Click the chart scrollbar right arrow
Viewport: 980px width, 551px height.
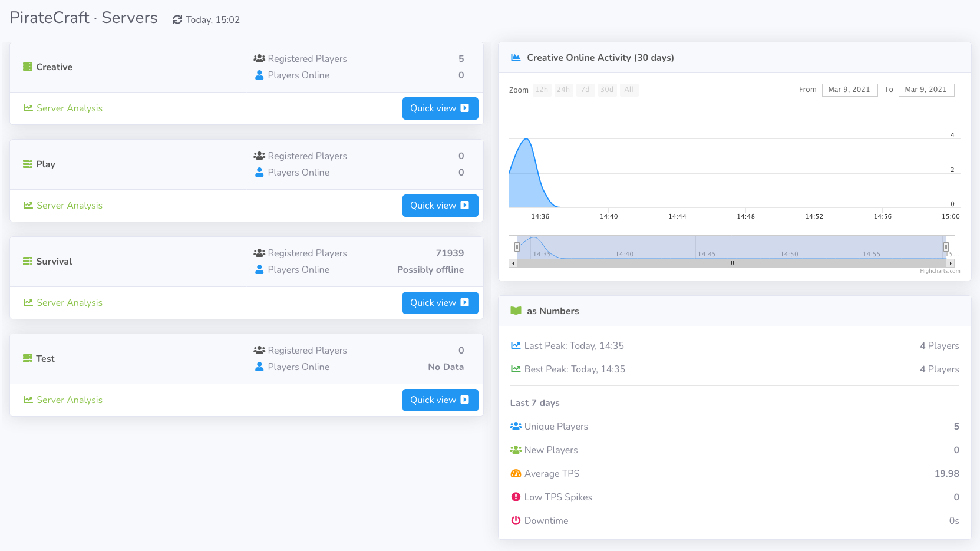[951, 263]
